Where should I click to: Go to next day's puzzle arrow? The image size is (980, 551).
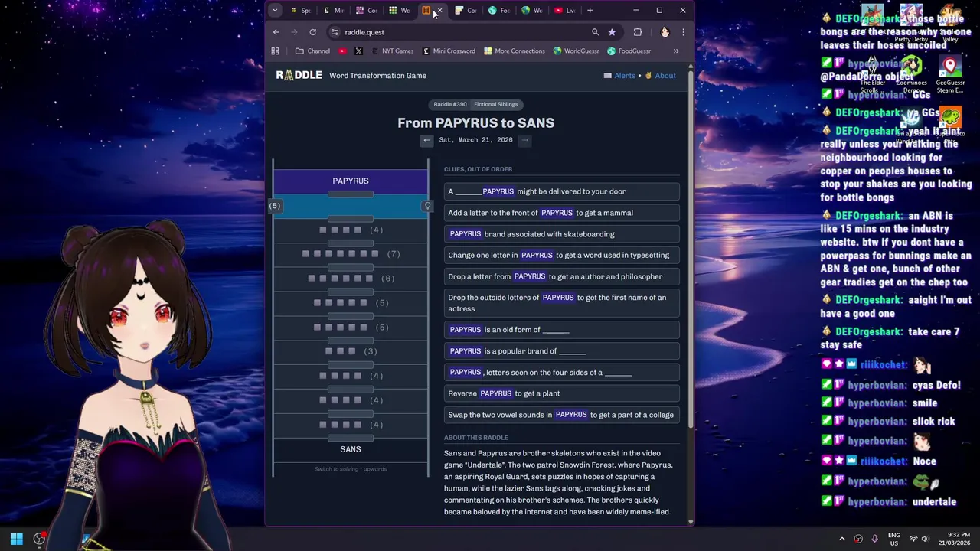(x=524, y=140)
